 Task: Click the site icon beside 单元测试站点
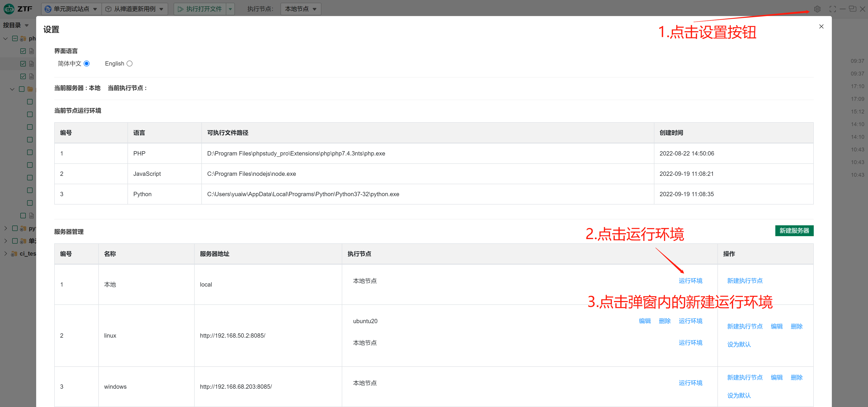click(x=48, y=9)
